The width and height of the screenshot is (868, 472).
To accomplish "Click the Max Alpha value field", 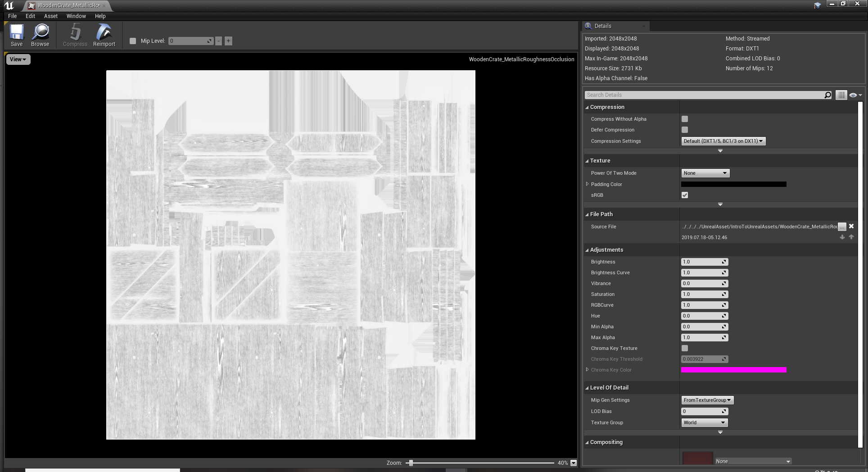I will (705, 337).
